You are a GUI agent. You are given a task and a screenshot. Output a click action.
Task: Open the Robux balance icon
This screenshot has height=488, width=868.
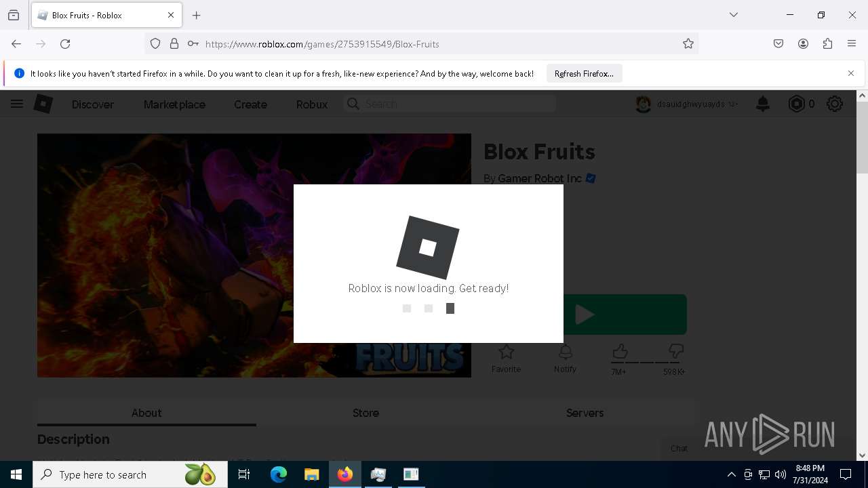click(x=796, y=104)
